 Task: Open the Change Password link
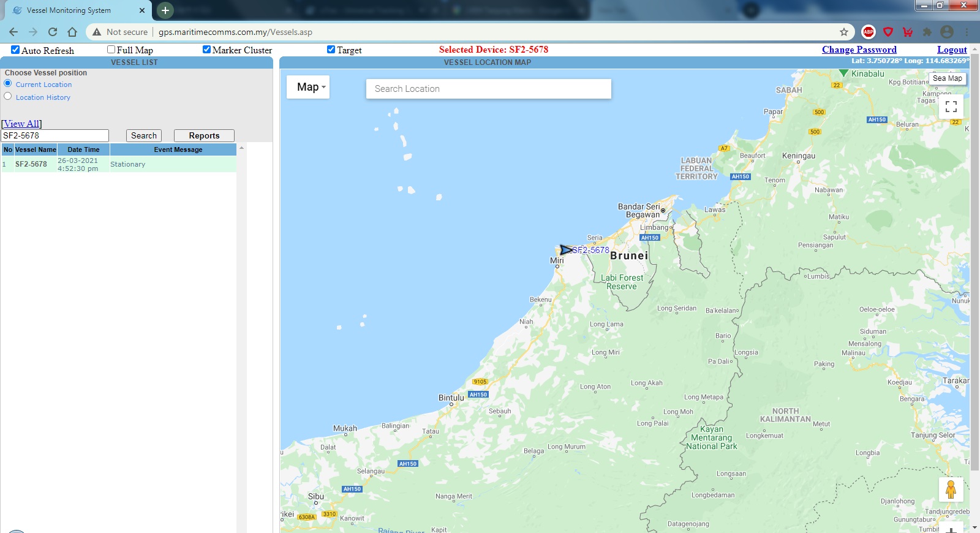(859, 50)
